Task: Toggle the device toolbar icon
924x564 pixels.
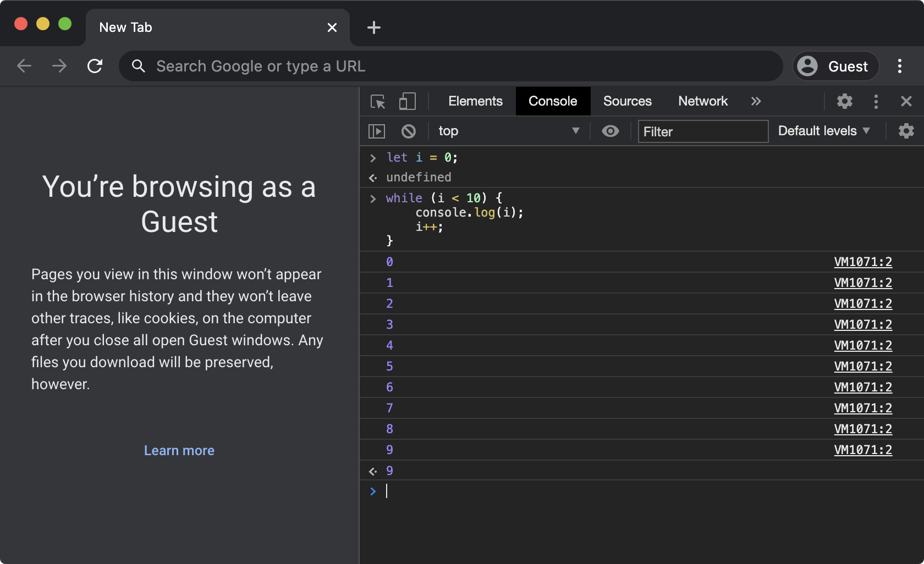Action: point(407,102)
